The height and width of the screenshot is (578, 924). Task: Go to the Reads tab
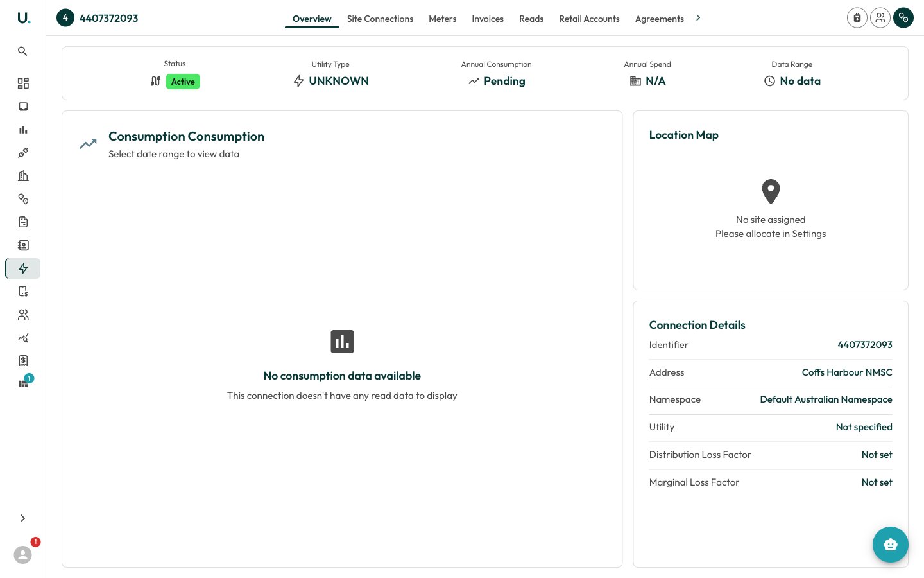(531, 19)
